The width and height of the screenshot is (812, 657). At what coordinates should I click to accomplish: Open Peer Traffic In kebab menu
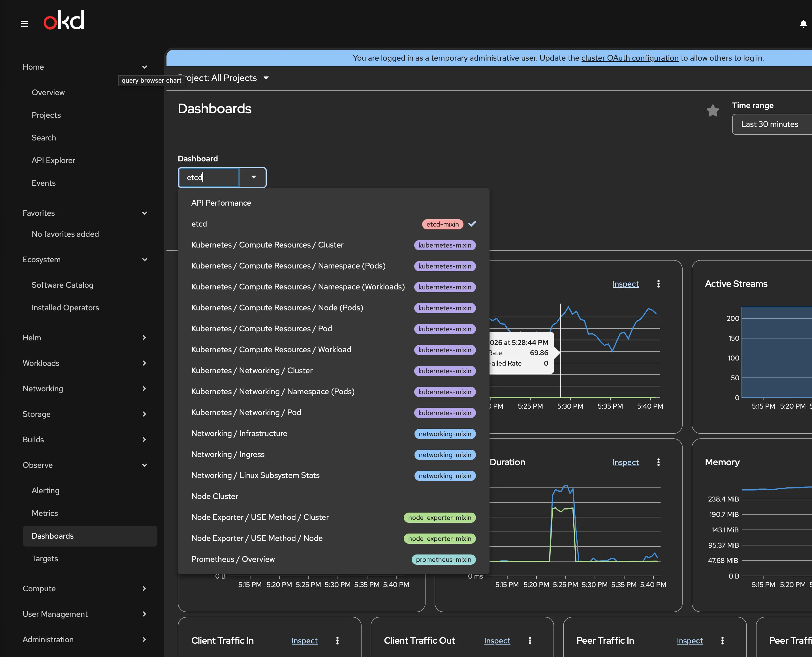click(722, 640)
